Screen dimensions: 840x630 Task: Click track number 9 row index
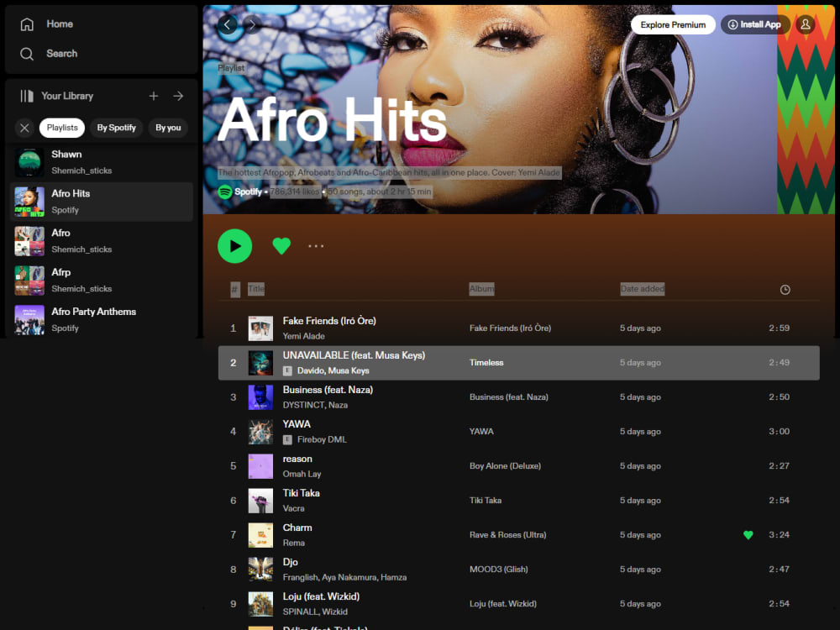pos(233,604)
